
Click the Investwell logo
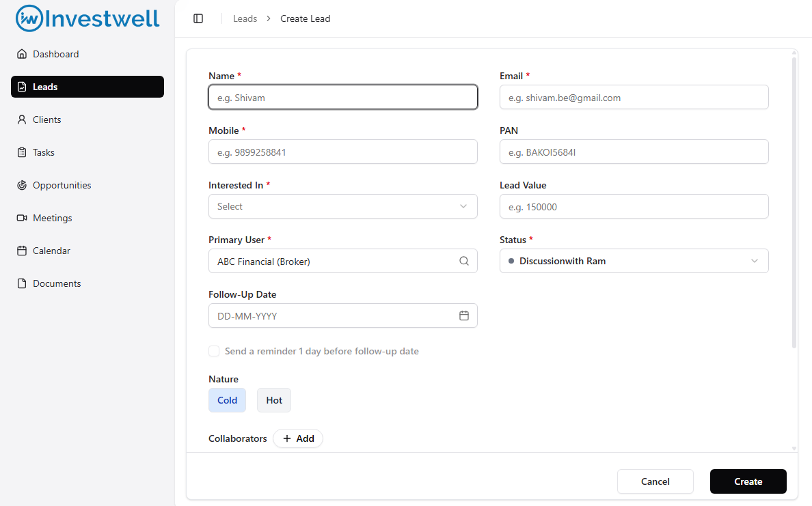(x=87, y=18)
